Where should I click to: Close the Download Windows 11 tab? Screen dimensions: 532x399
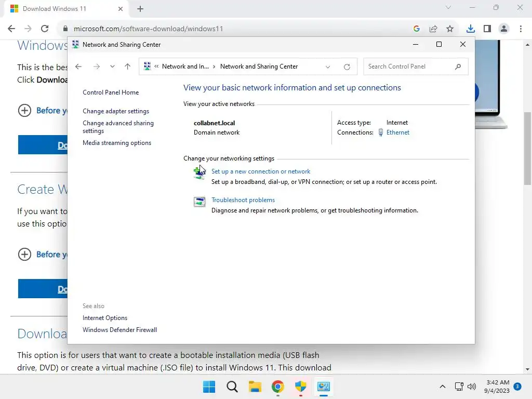click(121, 9)
